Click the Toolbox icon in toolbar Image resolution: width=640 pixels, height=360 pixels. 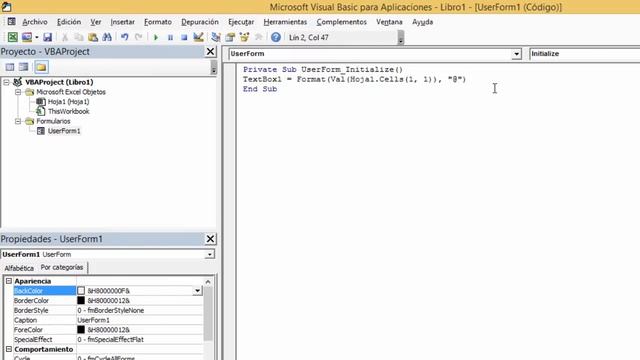coord(258,37)
